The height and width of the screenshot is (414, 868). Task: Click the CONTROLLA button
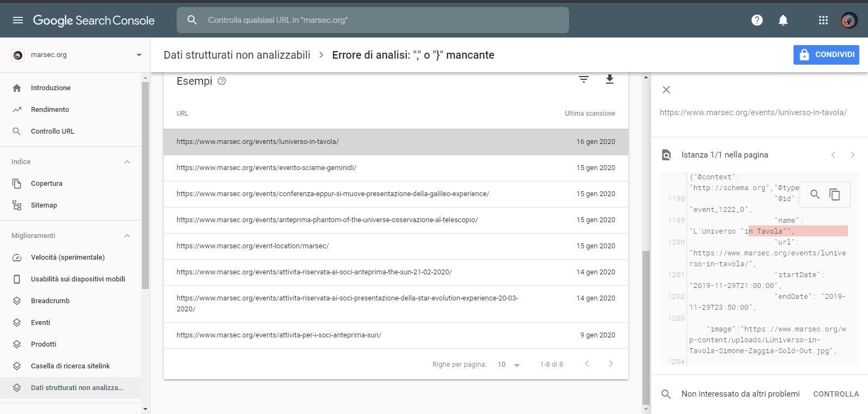(835, 394)
